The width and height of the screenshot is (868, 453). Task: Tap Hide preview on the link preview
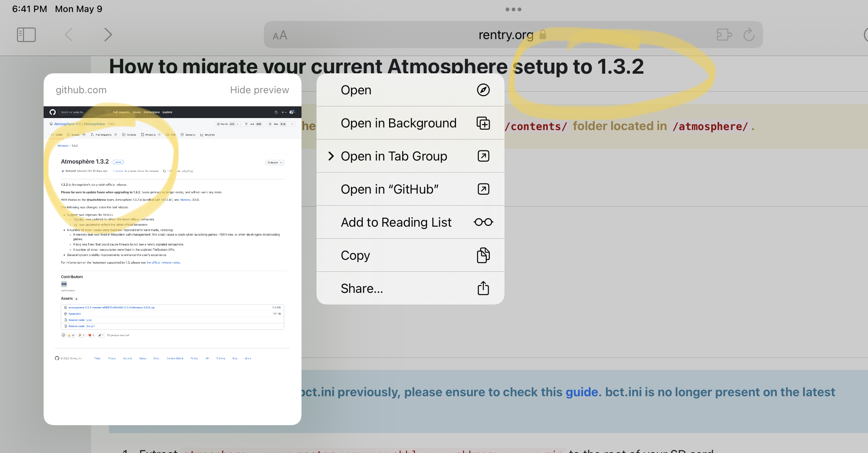259,90
